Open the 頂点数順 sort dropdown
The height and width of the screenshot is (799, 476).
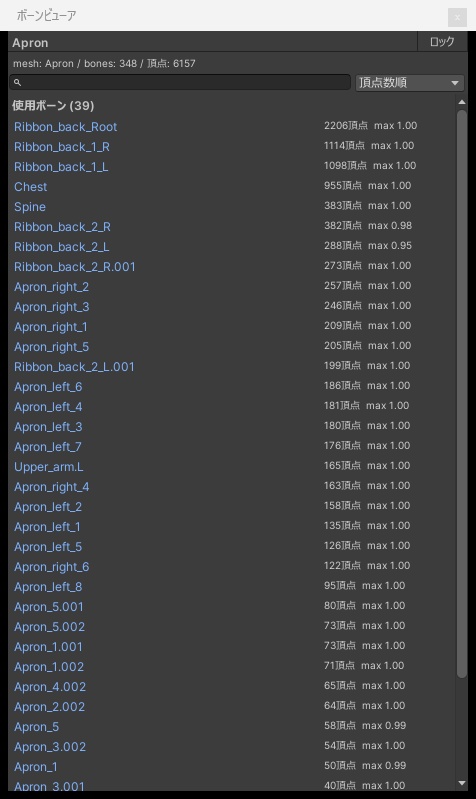tap(410, 83)
